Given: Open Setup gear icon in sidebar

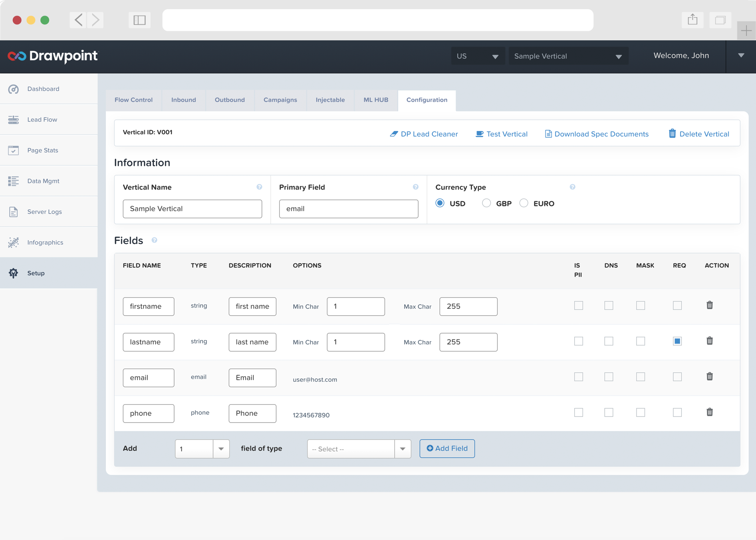Looking at the screenshot, I should pos(14,273).
